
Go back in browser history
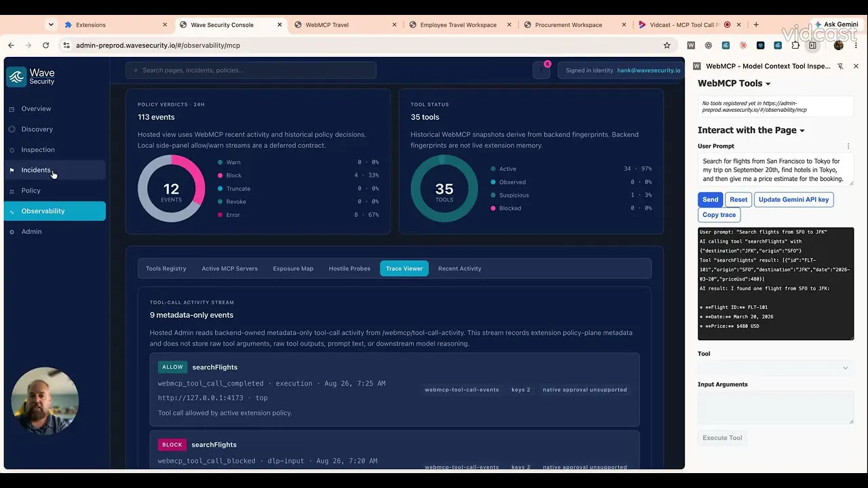(x=11, y=45)
